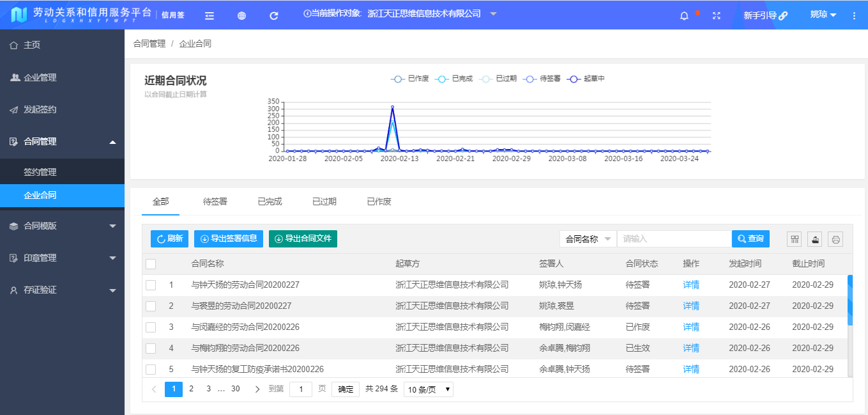Screen dimensions: 868x415
Task: Open 详情 for the first contract row
Action: coord(690,285)
